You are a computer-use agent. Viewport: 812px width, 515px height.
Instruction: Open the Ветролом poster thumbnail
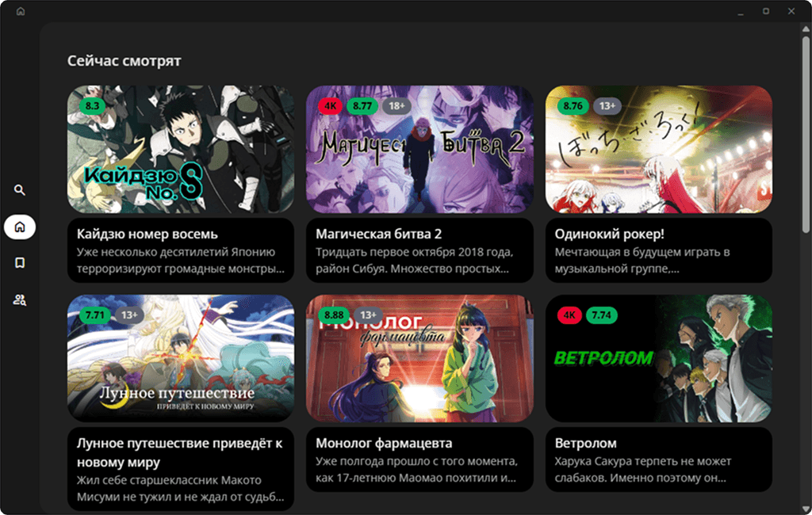(x=659, y=358)
